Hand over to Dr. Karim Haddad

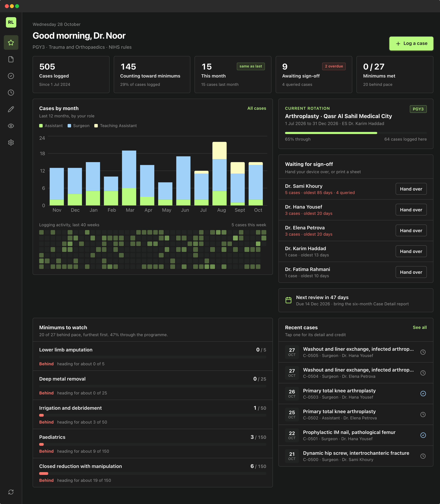pos(411,251)
